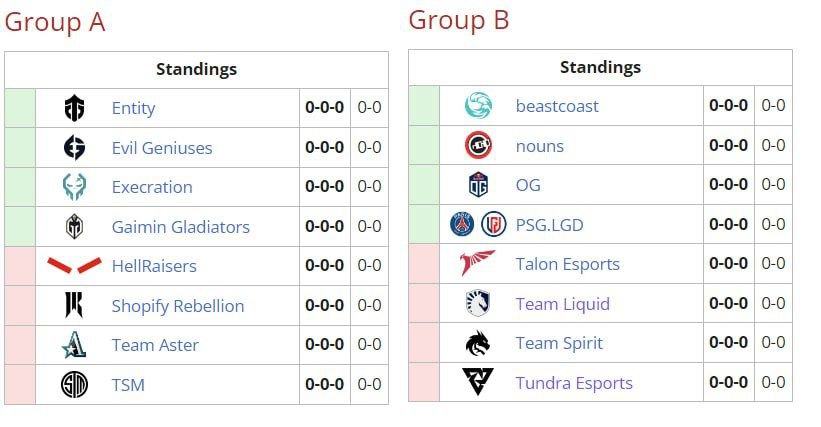Open the Team Spirit link
Viewport: 821px width, 427px height.
tap(559, 343)
